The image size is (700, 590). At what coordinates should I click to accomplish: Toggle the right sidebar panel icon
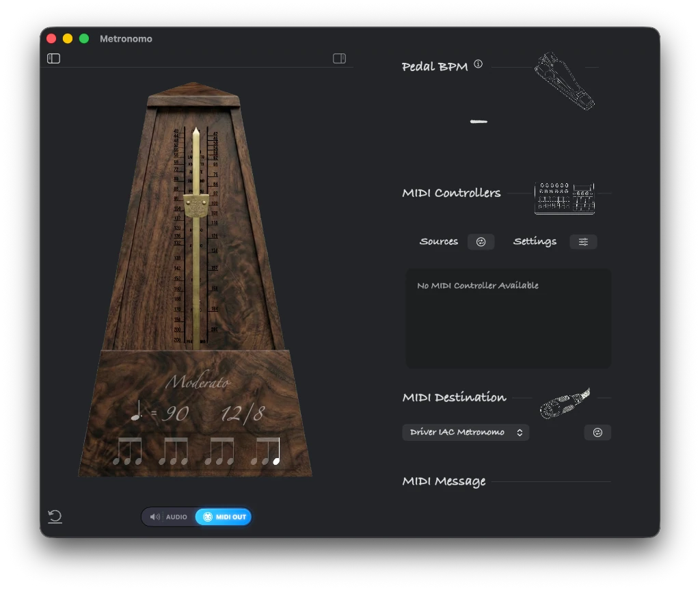coord(339,59)
